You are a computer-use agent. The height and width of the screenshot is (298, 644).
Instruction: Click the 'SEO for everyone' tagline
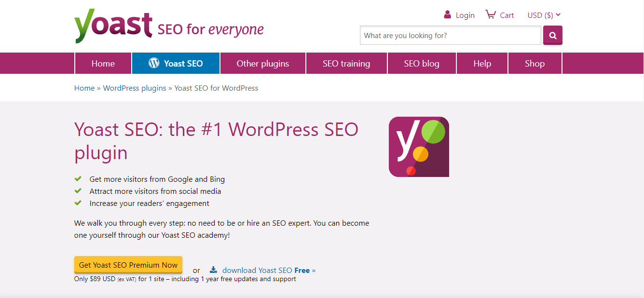[211, 29]
